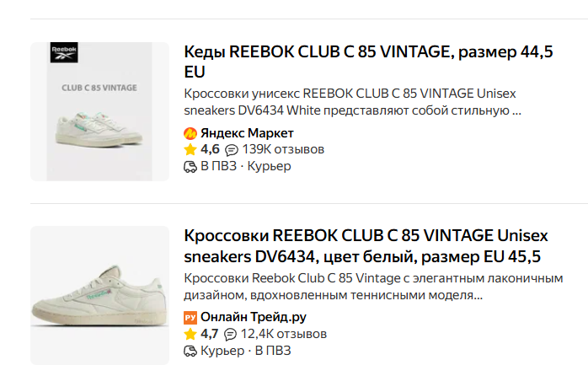Click the star rating icon beside 4,6
This screenshot has width=588, height=376.
click(x=190, y=149)
